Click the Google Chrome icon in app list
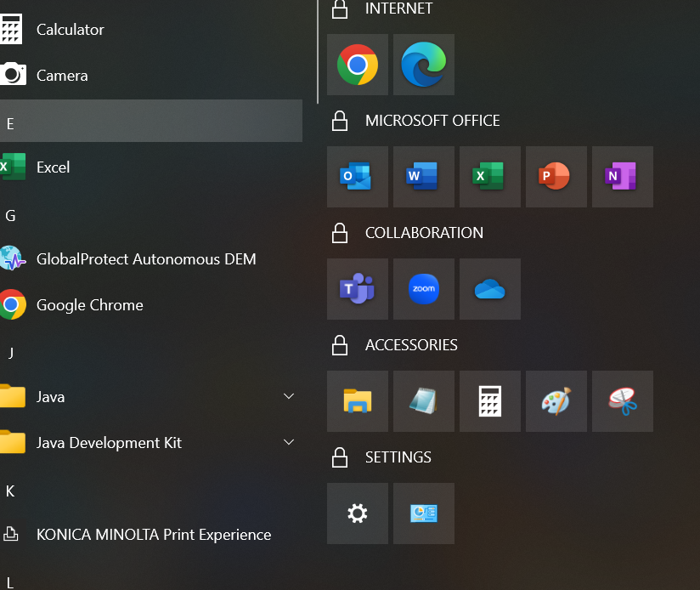 [13, 304]
